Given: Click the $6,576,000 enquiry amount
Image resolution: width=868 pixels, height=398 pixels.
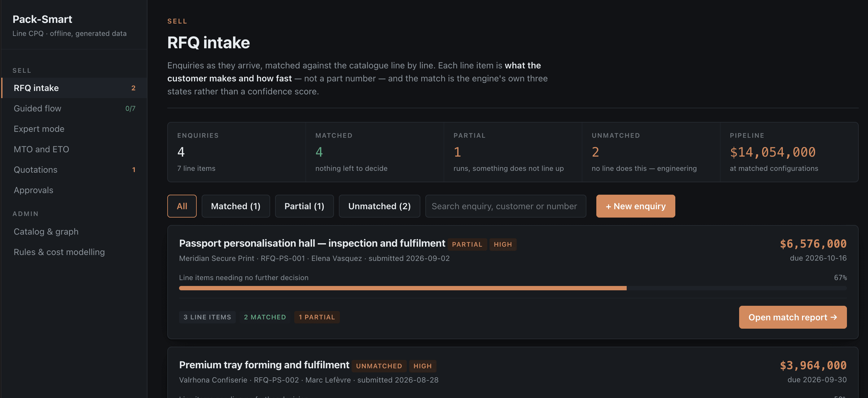Looking at the screenshot, I should pos(813,244).
